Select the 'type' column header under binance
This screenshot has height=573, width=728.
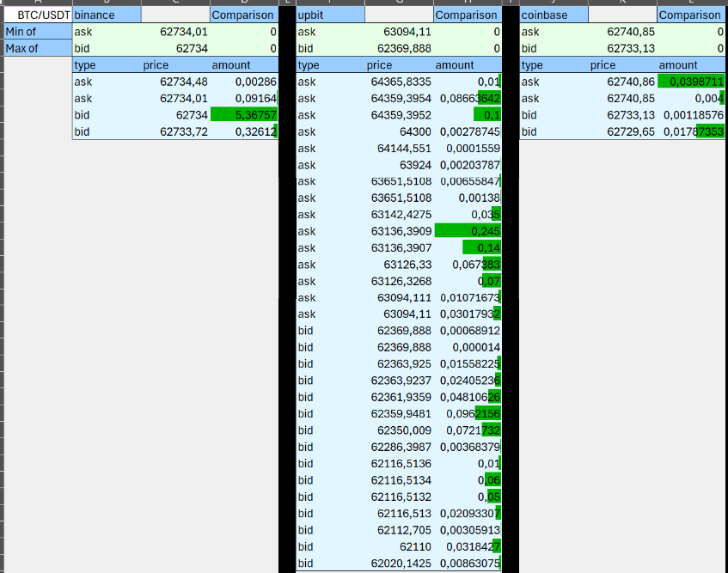click(x=86, y=64)
